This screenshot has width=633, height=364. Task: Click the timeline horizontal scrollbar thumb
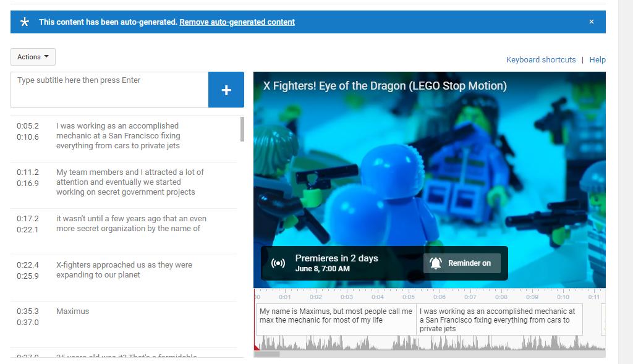pyautogui.click(x=267, y=354)
